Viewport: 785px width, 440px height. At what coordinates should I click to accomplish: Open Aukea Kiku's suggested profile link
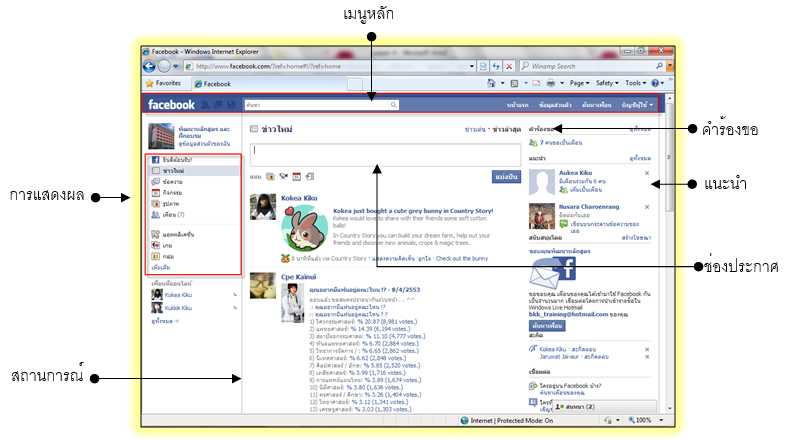pos(575,173)
